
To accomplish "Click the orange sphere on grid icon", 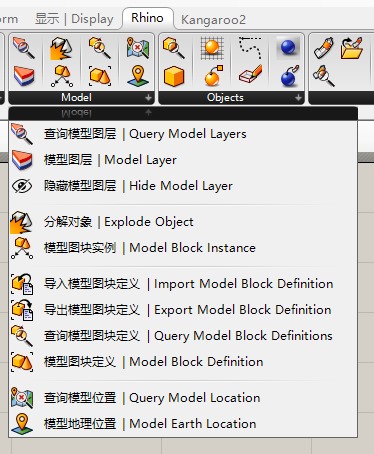I will (212, 48).
